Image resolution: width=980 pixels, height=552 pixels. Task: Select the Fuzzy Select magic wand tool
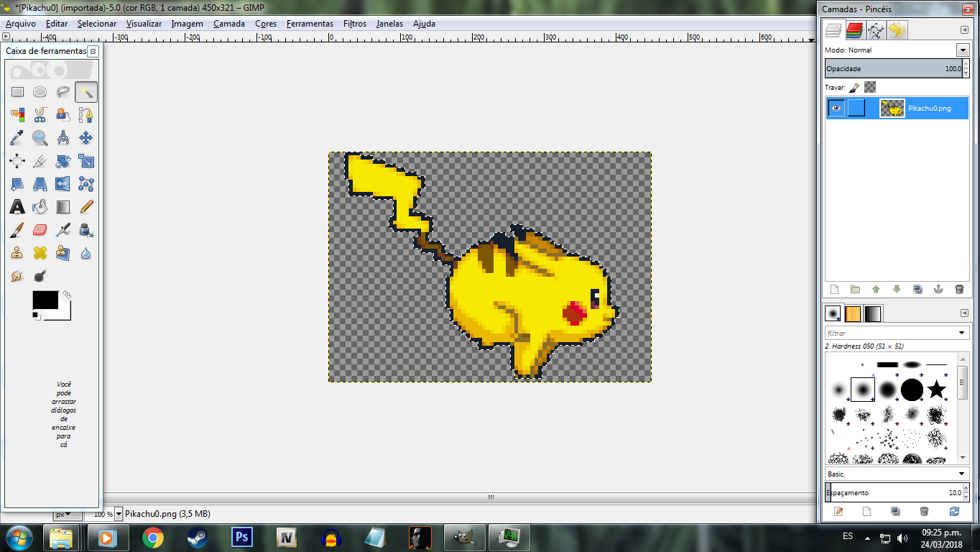coord(86,92)
